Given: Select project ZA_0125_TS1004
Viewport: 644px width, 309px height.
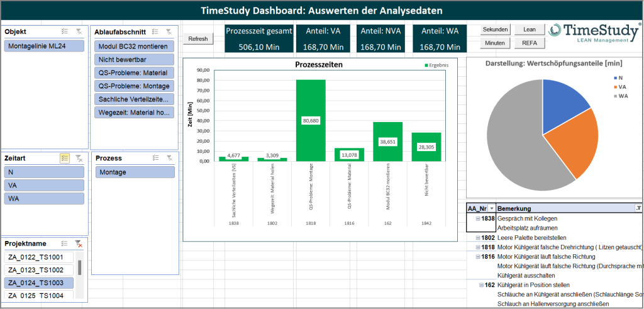Looking at the screenshot, I should [x=39, y=295].
